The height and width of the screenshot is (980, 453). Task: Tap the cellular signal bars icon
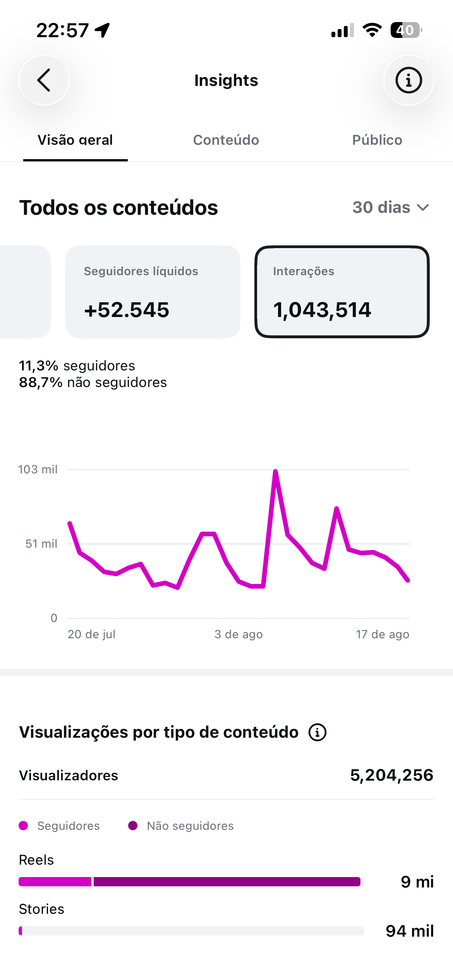343,30
